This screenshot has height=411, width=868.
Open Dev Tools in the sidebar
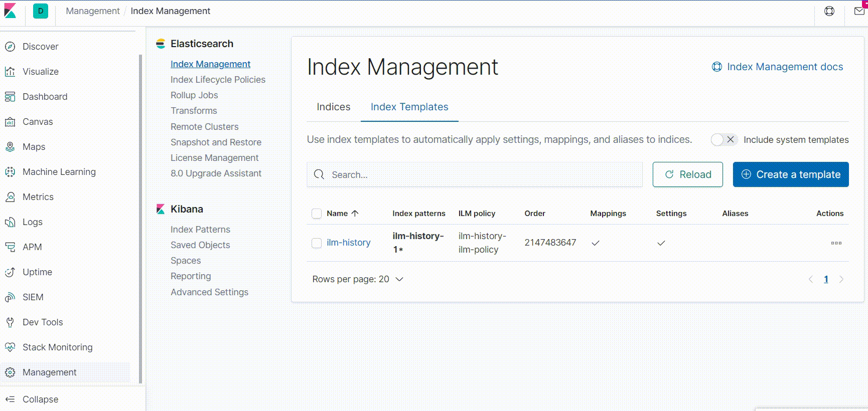pos(43,322)
